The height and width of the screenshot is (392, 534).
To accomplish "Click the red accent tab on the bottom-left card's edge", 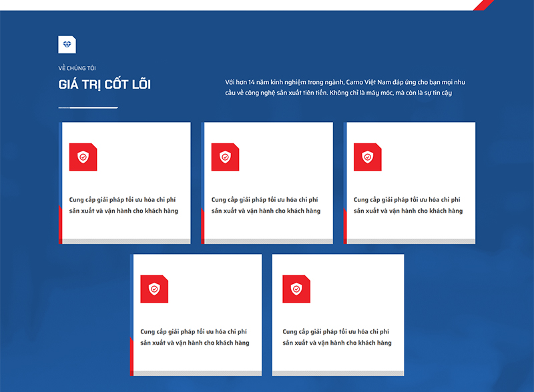I will pyautogui.click(x=131, y=355).
